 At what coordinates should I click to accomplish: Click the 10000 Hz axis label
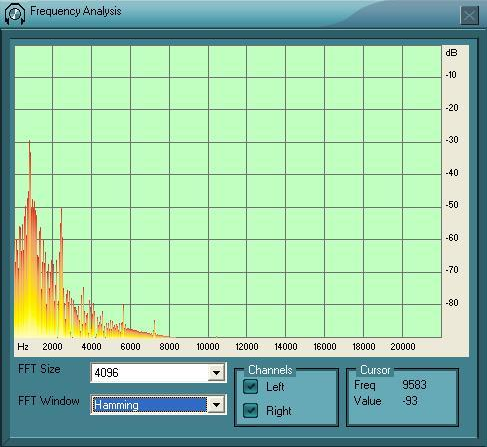pos(208,347)
